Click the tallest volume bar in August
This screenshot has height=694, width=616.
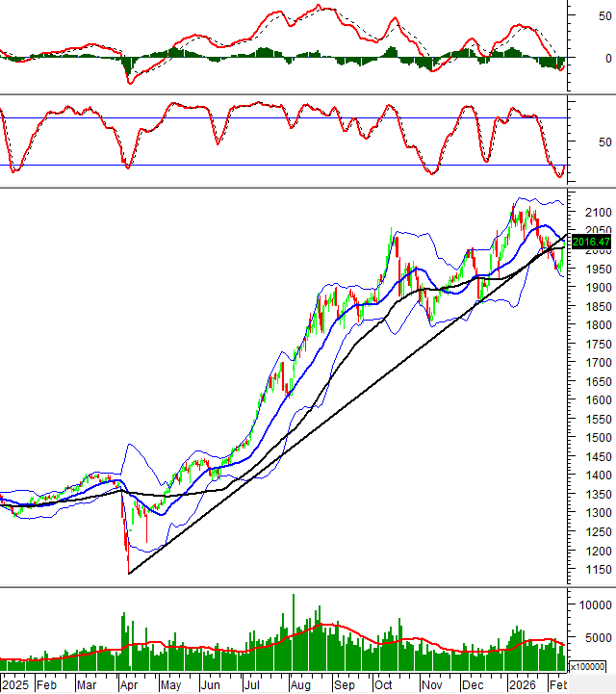(294, 633)
